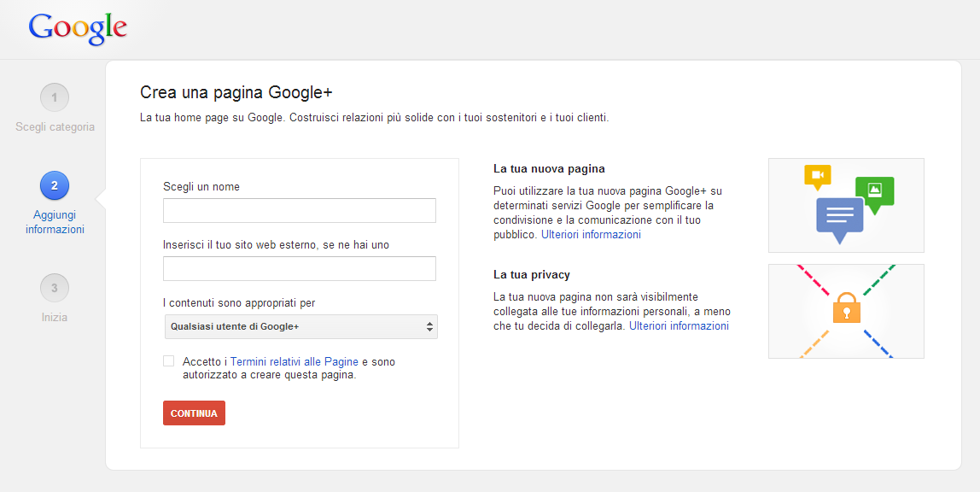This screenshot has height=492, width=980.
Task: Focus the external website input field
Action: click(x=300, y=269)
